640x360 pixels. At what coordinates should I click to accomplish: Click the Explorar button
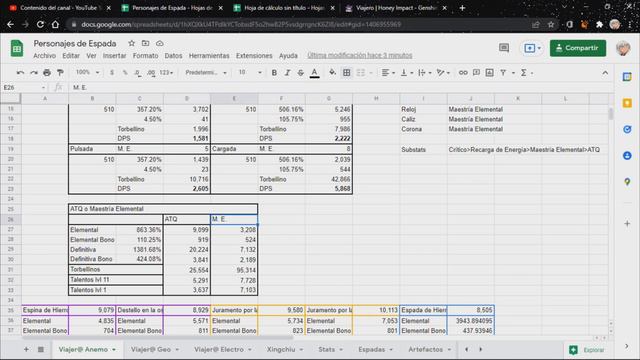(x=587, y=350)
